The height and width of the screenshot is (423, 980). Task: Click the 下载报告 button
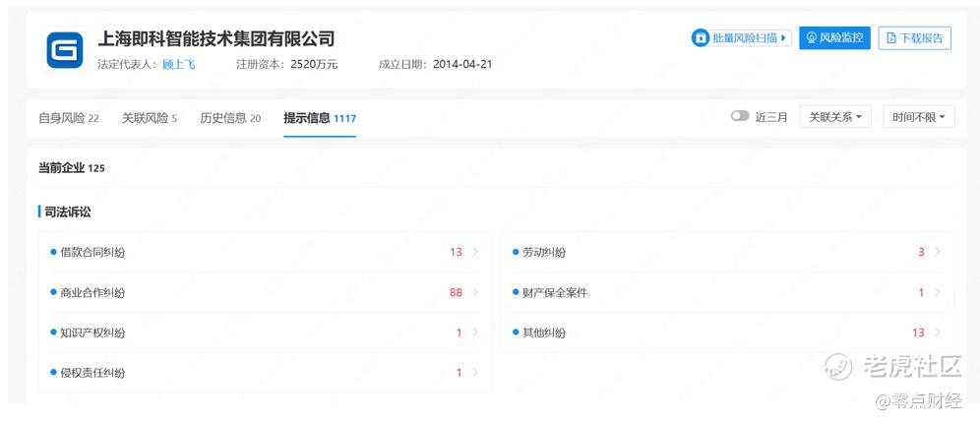click(x=914, y=38)
